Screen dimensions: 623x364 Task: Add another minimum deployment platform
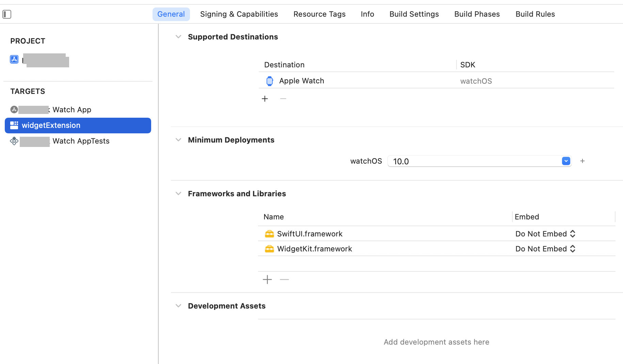(x=582, y=161)
